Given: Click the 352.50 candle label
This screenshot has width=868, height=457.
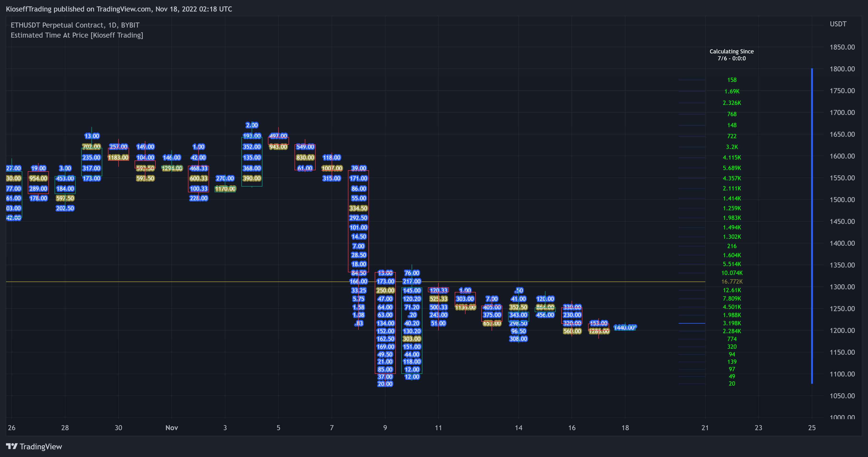Looking at the screenshot, I should point(518,307).
